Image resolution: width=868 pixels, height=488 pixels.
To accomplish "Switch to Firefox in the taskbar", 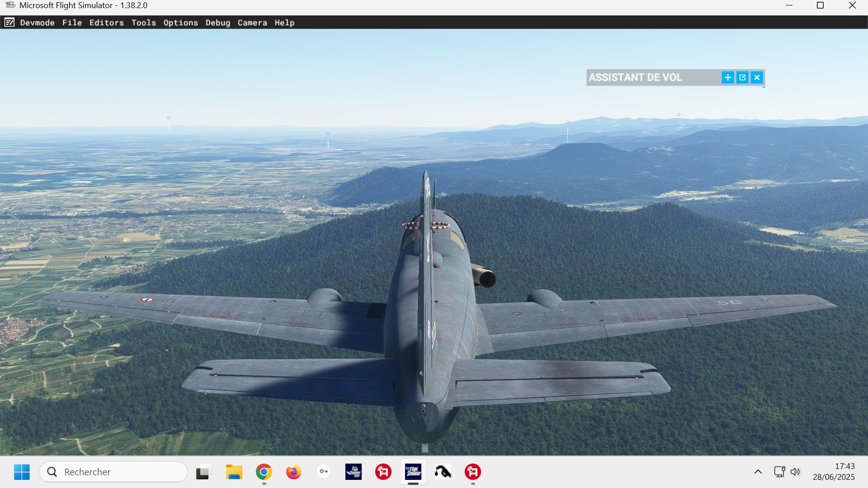I will 293,472.
